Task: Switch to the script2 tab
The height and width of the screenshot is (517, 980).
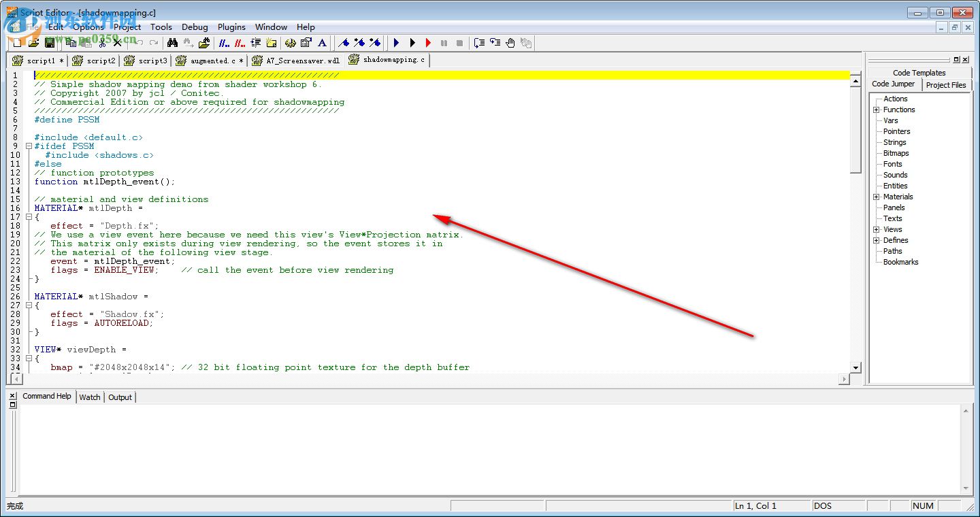Action: [x=94, y=61]
